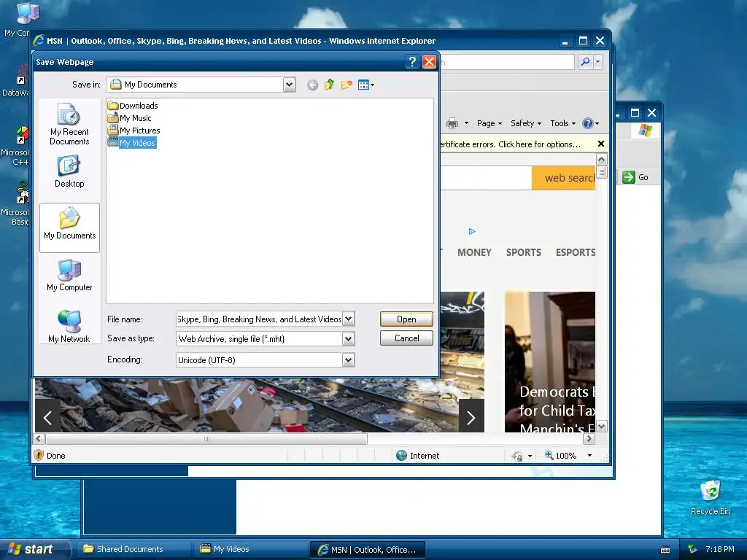Select My Computer in the places bar

click(x=69, y=275)
